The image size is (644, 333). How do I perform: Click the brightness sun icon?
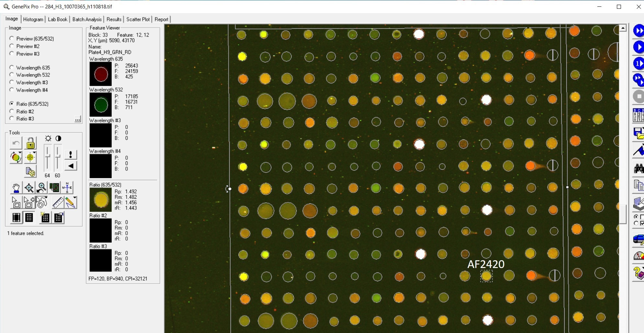coord(48,138)
